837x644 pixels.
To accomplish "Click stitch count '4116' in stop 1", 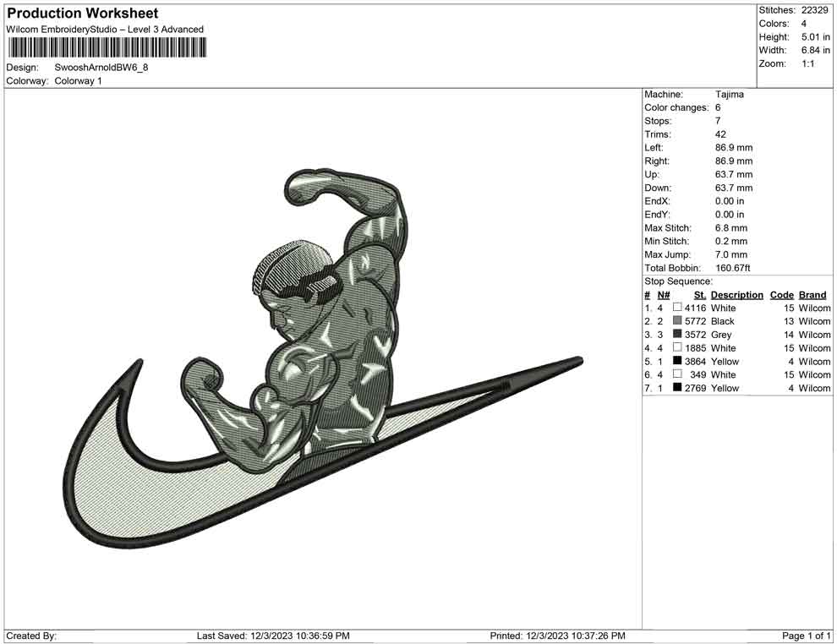I will click(x=695, y=308).
